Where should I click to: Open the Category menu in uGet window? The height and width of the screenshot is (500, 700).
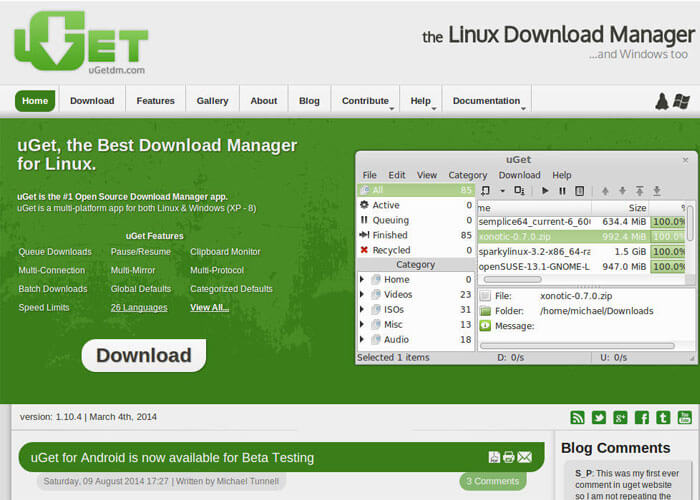coord(468,175)
